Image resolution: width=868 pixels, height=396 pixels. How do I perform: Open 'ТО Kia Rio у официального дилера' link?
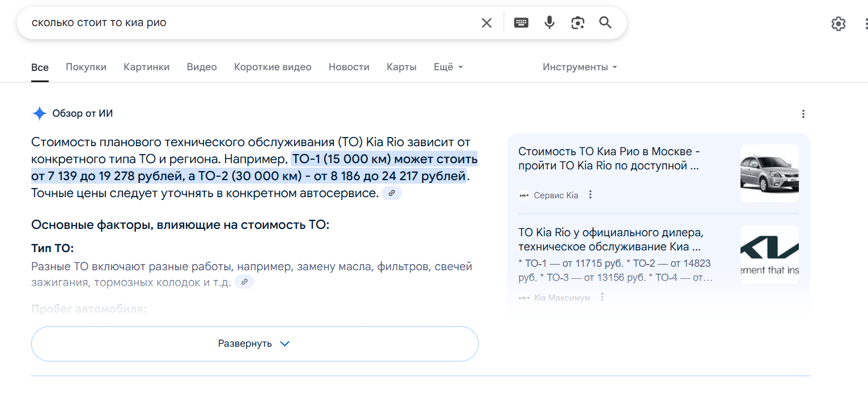coord(611,240)
